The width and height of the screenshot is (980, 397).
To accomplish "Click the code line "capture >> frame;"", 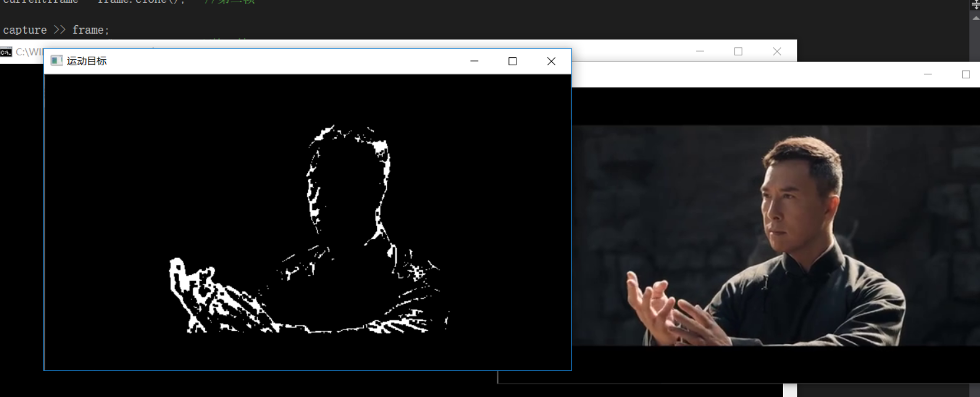I will coord(56,30).
